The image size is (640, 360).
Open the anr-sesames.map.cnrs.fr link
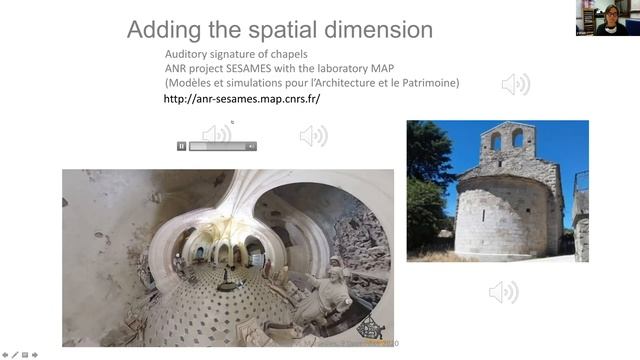[x=242, y=99]
